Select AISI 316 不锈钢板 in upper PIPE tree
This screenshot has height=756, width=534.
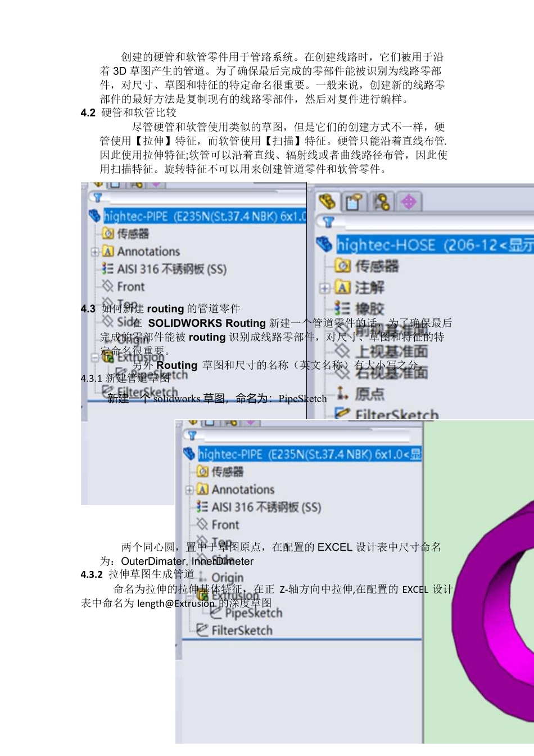point(171,269)
